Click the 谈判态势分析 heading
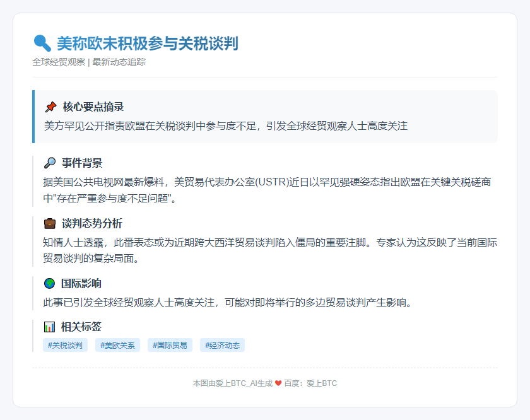Screen dimensions: 530x420 coord(92,224)
